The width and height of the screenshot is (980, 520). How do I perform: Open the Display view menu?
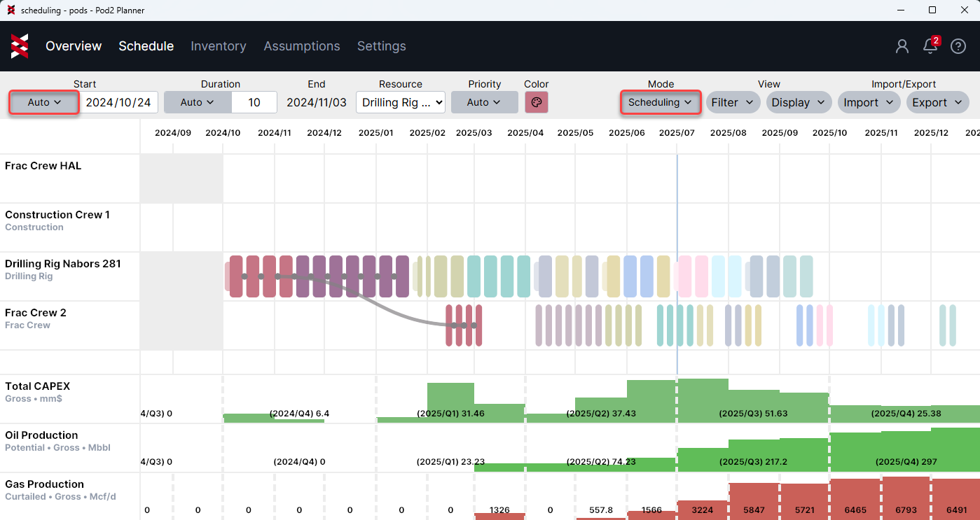coord(798,102)
